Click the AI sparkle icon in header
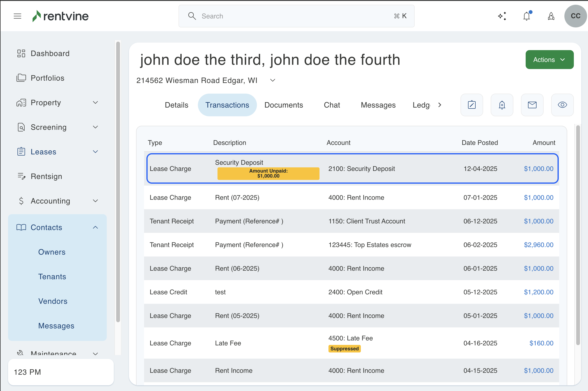This screenshot has height=391, width=588. point(502,16)
